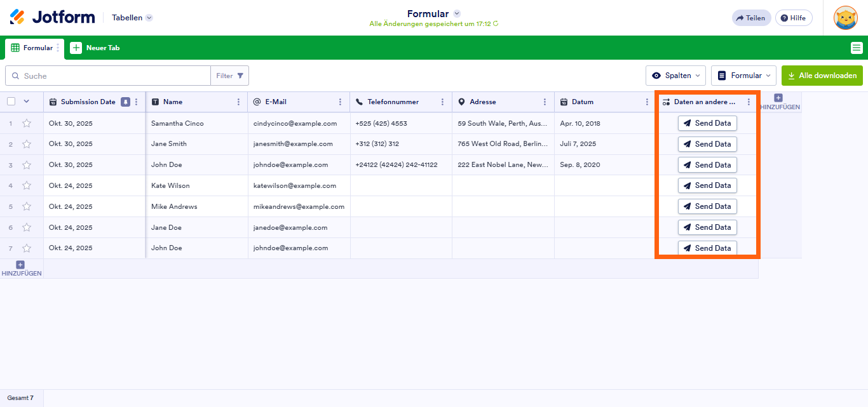This screenshot has width=868, height=407.
Task: Open Name column options menu
Action: tap(238, 102)
